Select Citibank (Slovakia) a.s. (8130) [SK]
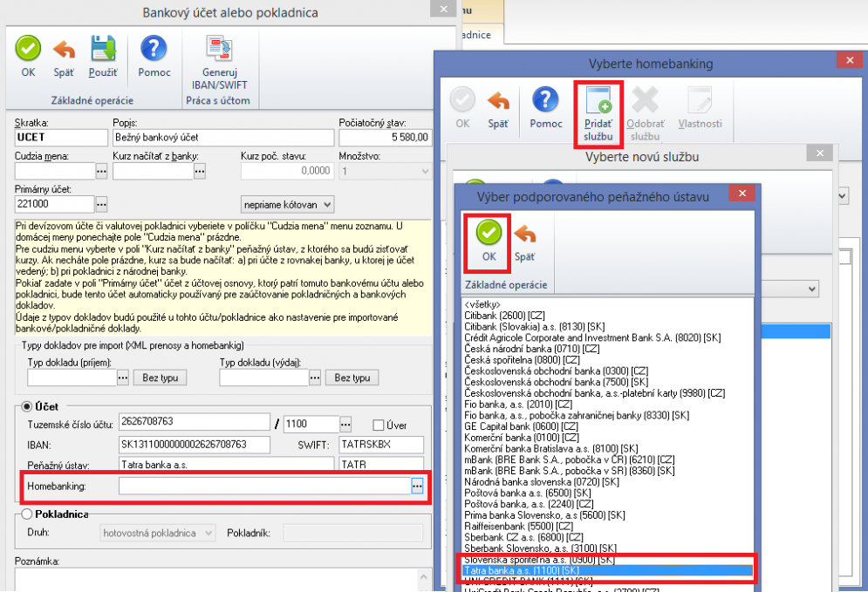Image resolution: width=868 pixels, height=592 pixels. coord(534,326)
